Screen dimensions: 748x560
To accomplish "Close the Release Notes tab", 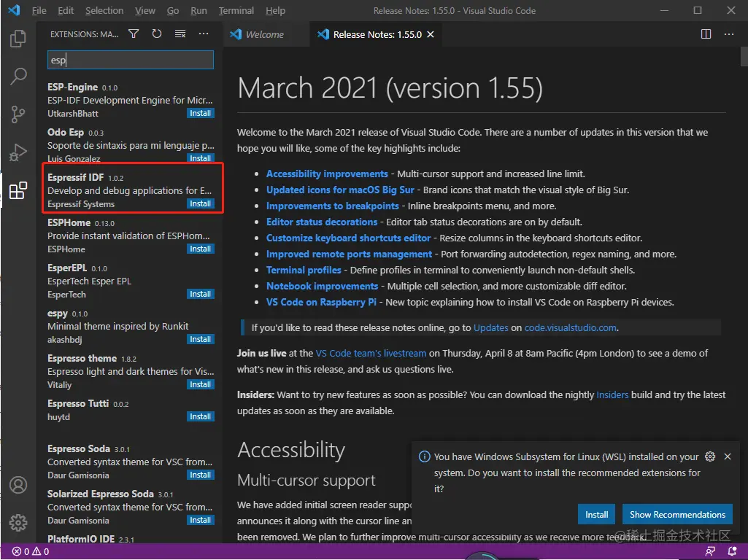I will 431,34.
